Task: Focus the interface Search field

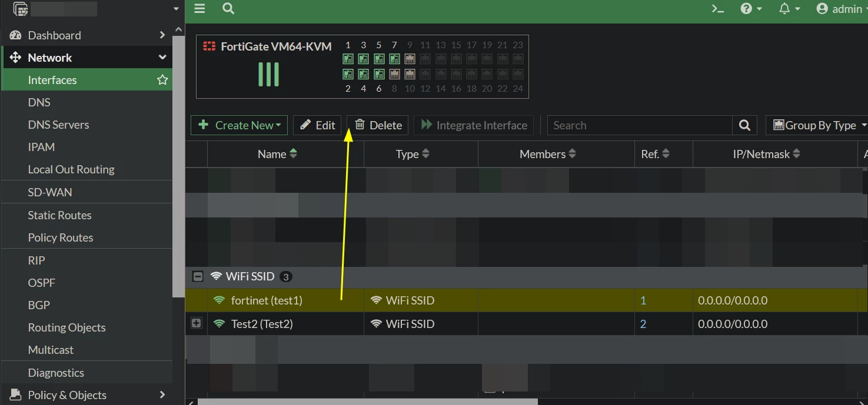Action: (x=640, y=125)
